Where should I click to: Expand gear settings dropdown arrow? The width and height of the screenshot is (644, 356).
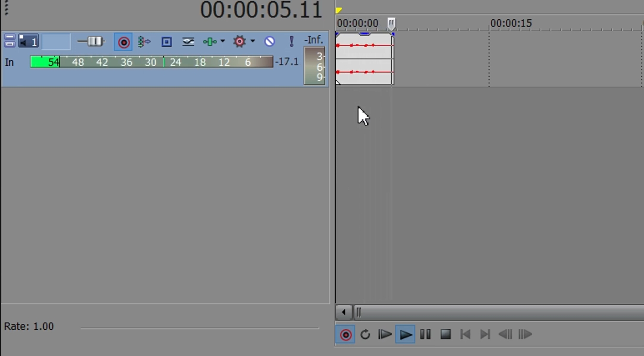[x=253, y=41]
